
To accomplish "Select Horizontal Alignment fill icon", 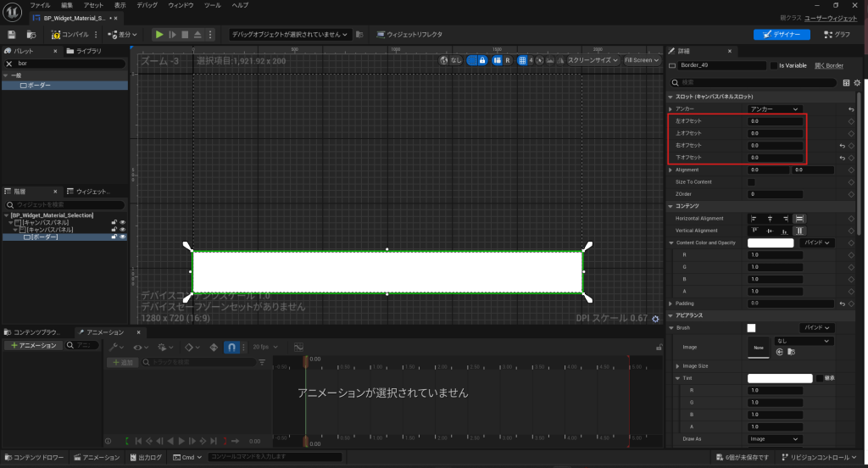I will [x=799, y=218].
